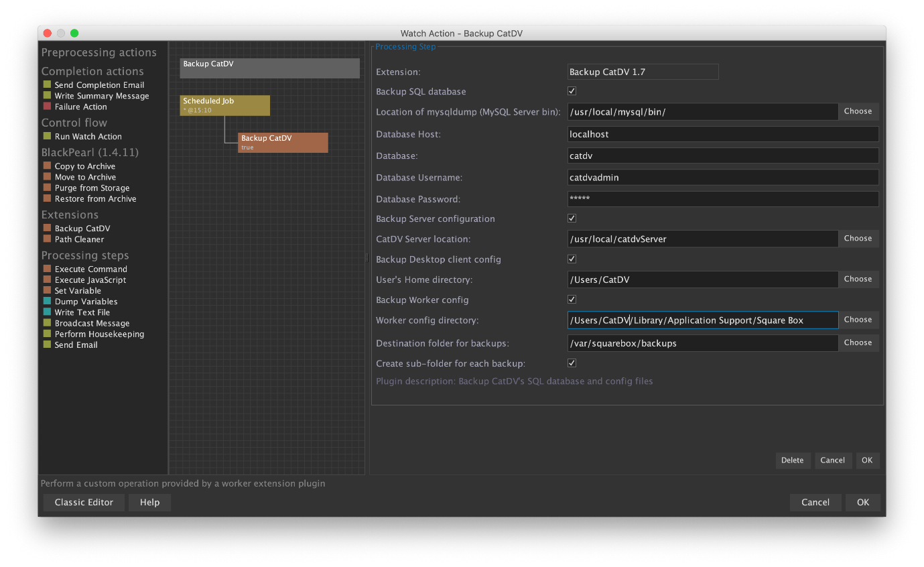Choose CatDV Server location folder
This screenshot has width=924, height=567.
[858, 239]
